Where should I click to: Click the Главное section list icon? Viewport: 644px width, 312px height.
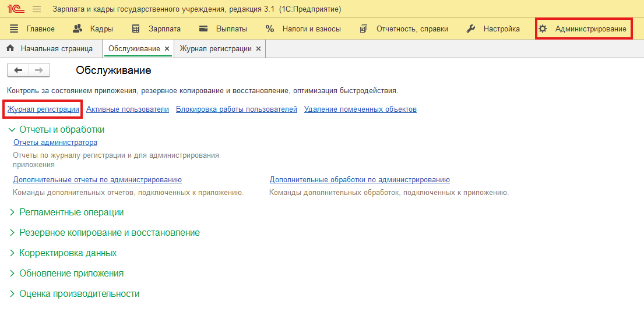pos(15,29)
